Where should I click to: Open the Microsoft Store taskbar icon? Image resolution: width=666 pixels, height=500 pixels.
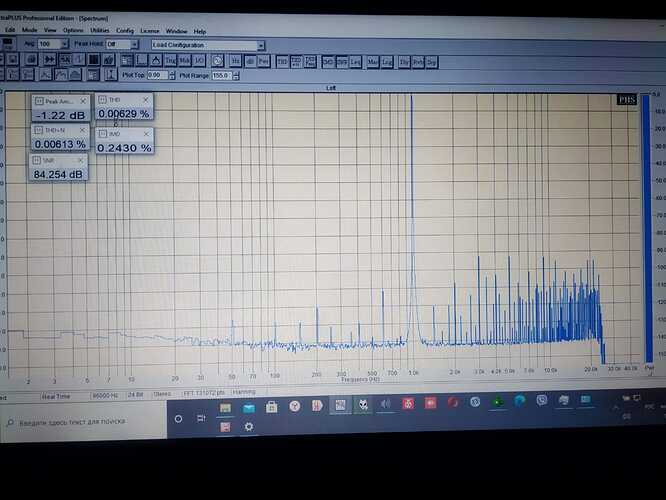click(x=271, y=408)
